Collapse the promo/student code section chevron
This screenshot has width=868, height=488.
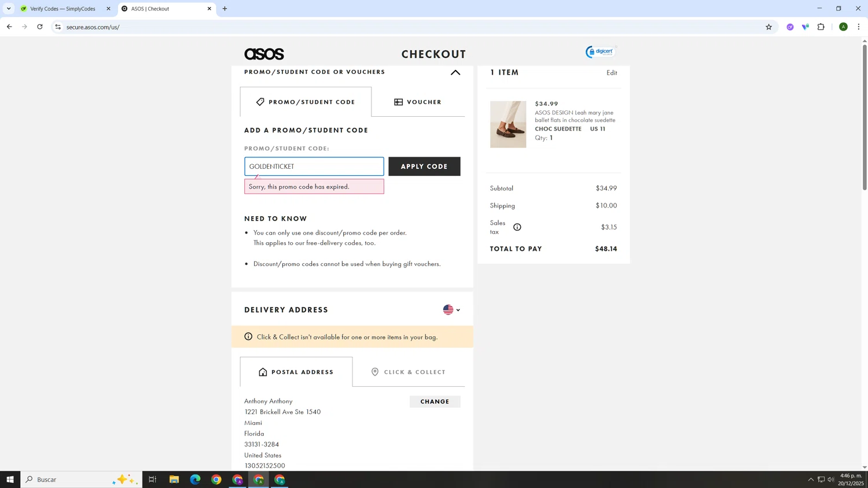tap(455, 72)
